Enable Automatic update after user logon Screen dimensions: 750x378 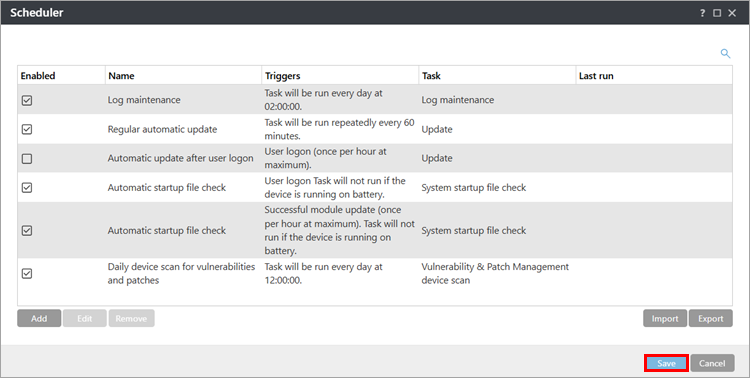click(x=27, y=158)
